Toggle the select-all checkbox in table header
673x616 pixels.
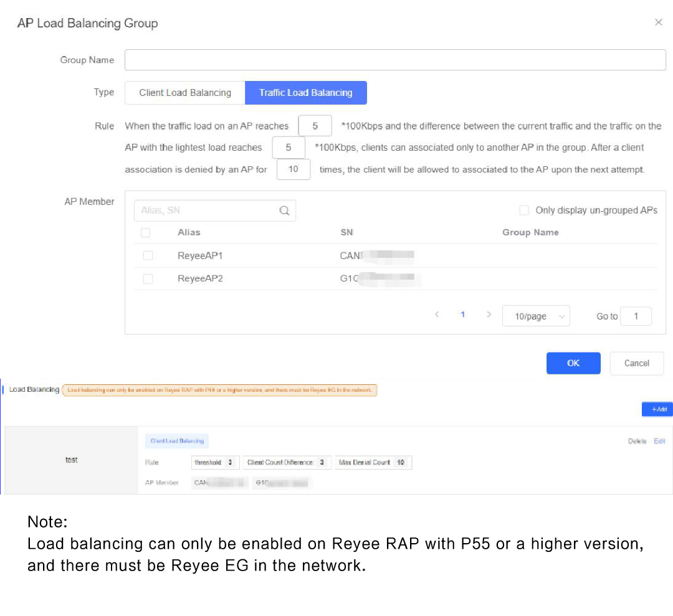(x=145, y=233)
